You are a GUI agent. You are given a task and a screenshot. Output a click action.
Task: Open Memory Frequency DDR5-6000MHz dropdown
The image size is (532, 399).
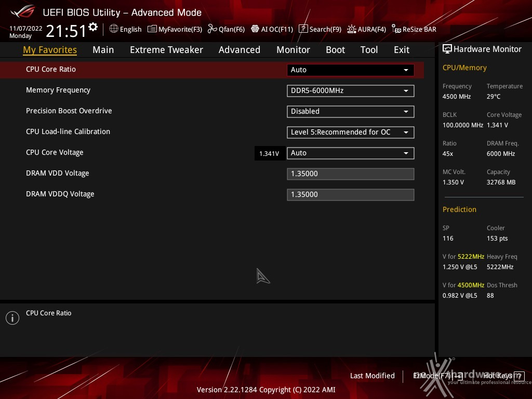point(350,90)
